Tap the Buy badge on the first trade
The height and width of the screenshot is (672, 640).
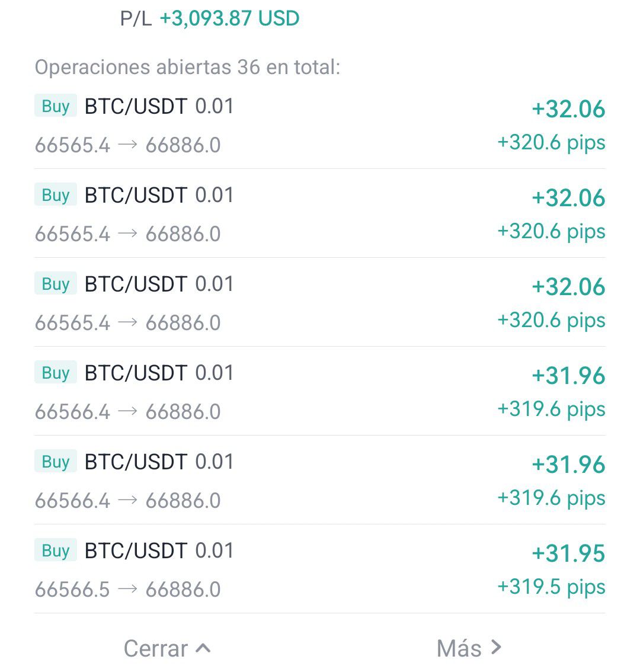(56, 107)
